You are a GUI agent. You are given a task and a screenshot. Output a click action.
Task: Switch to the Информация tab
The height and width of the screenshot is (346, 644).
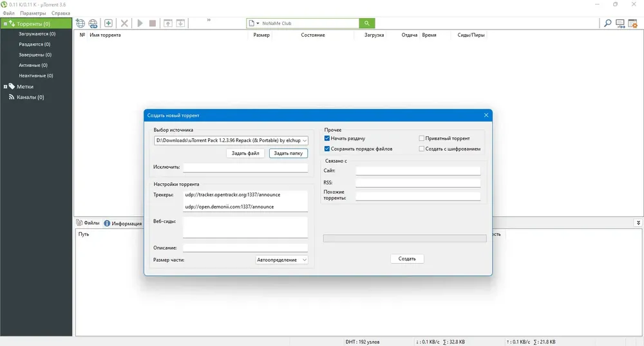coord(123,223)
